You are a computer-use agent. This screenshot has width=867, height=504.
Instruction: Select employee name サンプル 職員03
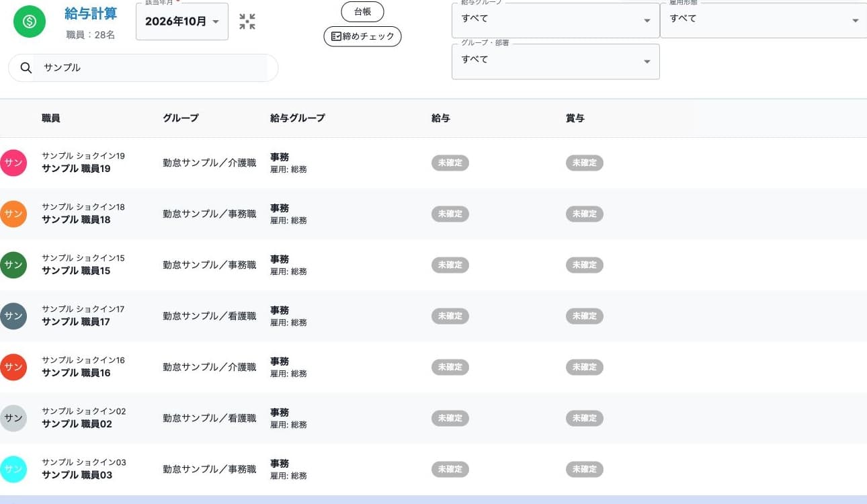[77, 475]
